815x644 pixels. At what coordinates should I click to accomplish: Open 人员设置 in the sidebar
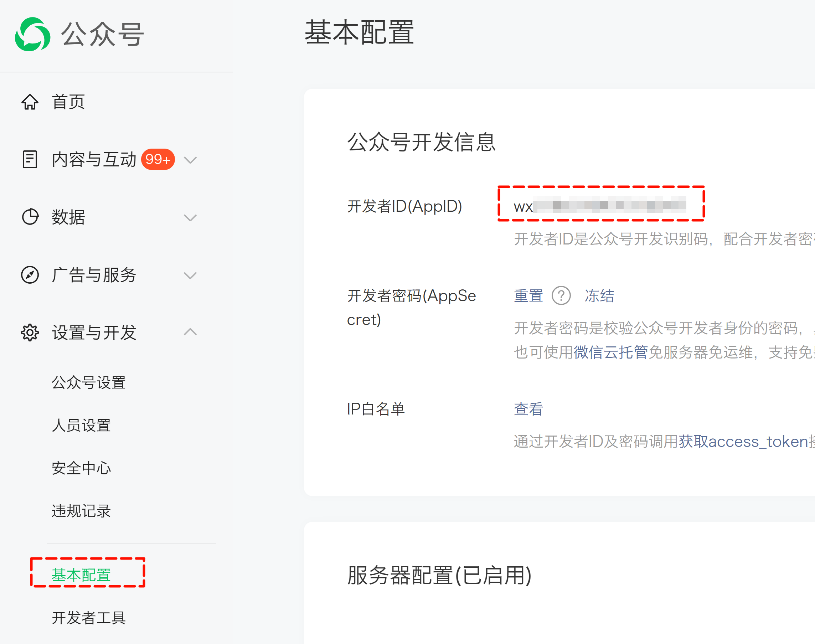[x=81, y=425]
